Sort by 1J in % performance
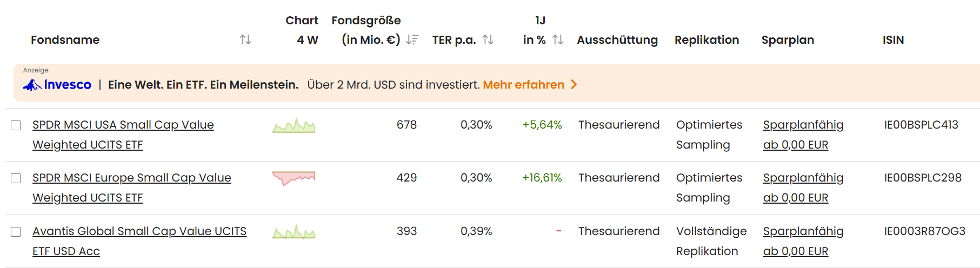Image resolution: width=980 pixels, height=268 pixels. [x=558, y=40]
